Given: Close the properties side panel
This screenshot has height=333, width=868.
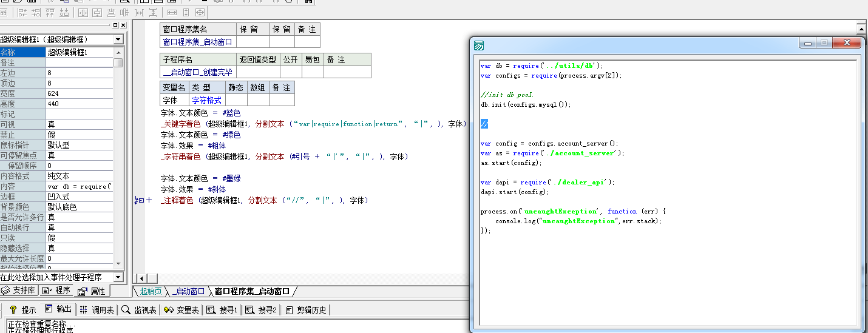Looking at the screenshot, I should (123, 25).
